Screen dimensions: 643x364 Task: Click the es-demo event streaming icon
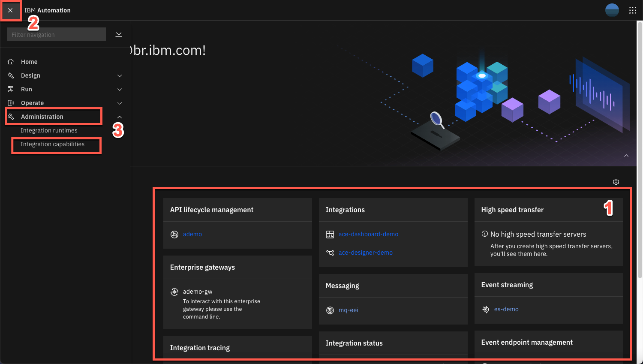click(486, 309)
